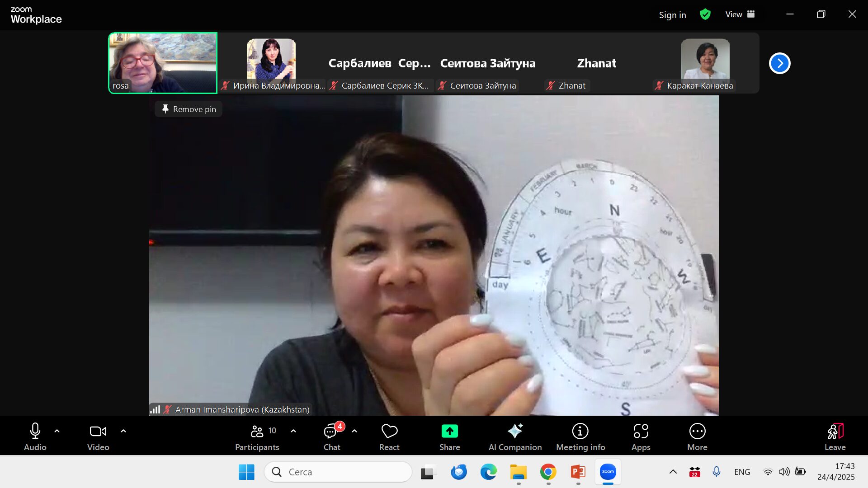
Task: Open the Apps panel
Action: pyautogui.click(x=641, y=436)
